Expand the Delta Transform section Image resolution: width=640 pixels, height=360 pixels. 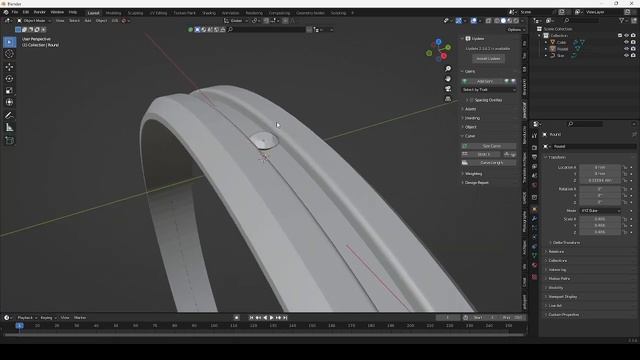pyautogui.click(x=566, y=243)
